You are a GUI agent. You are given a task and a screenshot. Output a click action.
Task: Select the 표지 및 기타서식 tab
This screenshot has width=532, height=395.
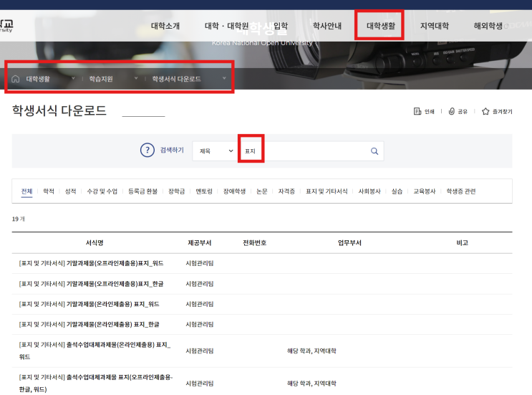(327, 191)
